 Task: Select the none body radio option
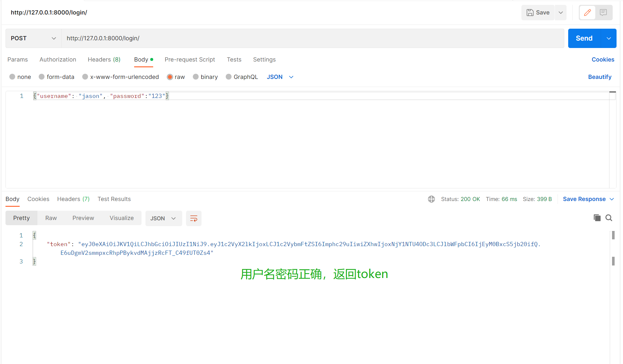click(x=12, y=77)
